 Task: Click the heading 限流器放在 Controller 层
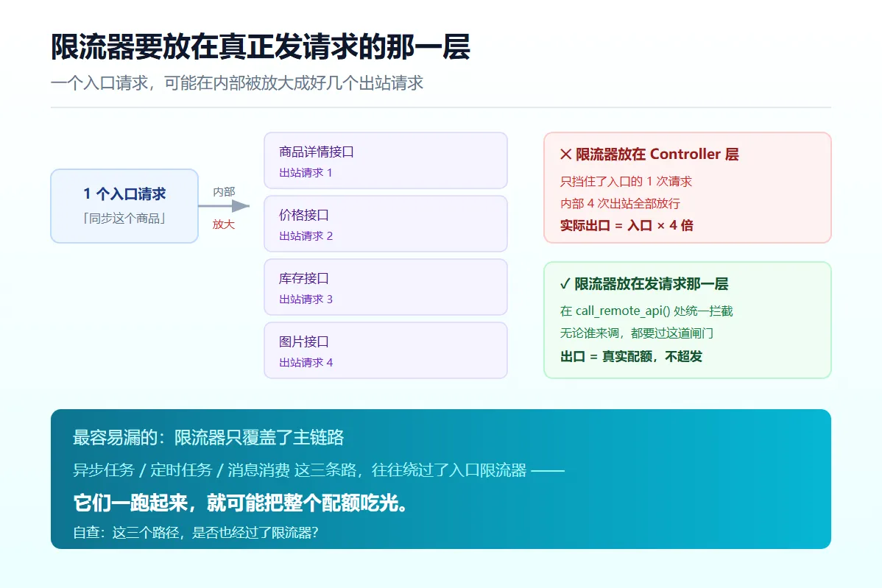tap(657, 154)
